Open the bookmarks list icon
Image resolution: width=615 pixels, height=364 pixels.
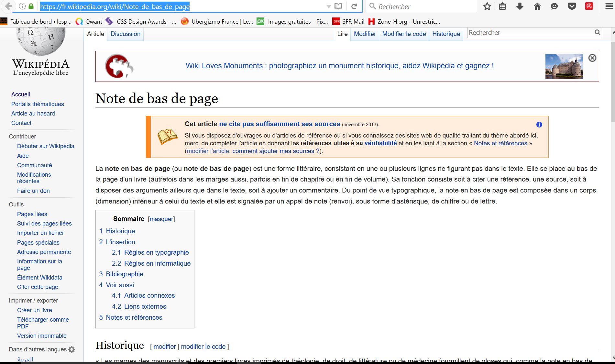point(502,6)
